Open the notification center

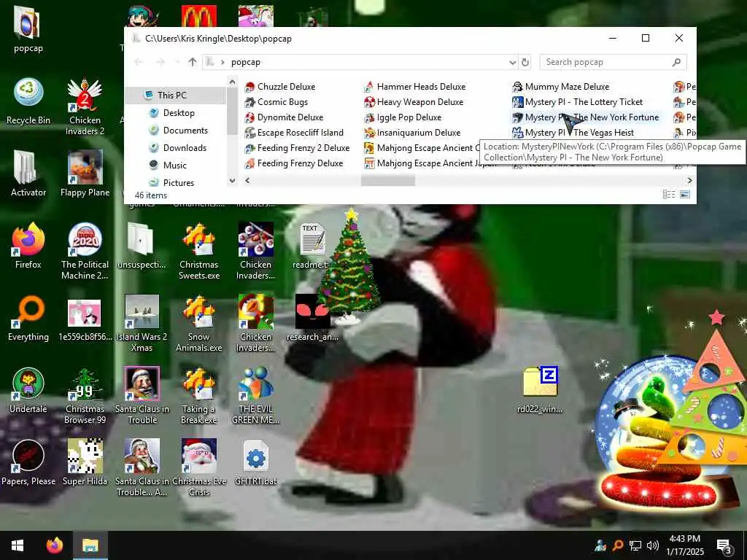pyautogui.click(x=724, y=545)
